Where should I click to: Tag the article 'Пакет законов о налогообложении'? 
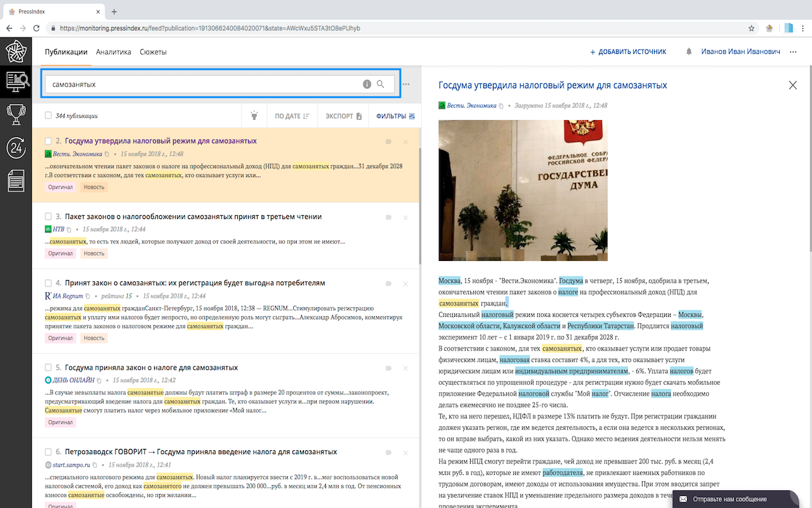[x=388, y=217]
